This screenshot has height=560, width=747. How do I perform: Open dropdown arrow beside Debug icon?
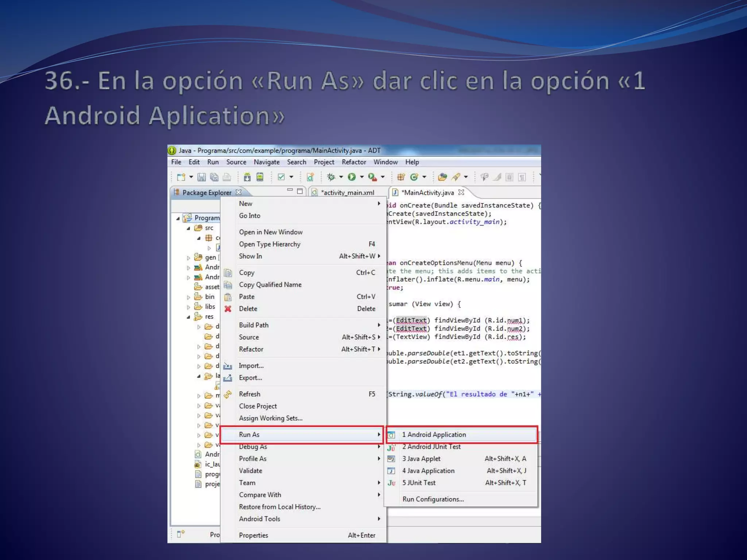[x=341, y=177]
